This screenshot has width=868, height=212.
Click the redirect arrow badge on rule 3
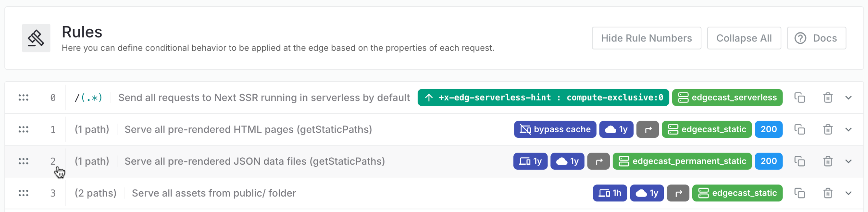point(678,193)
